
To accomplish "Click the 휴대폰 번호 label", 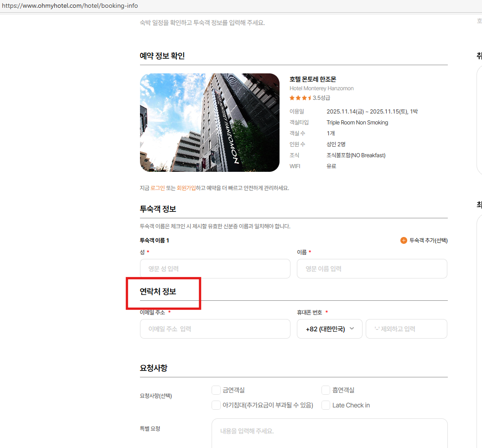I will click(x=310, y=313).
